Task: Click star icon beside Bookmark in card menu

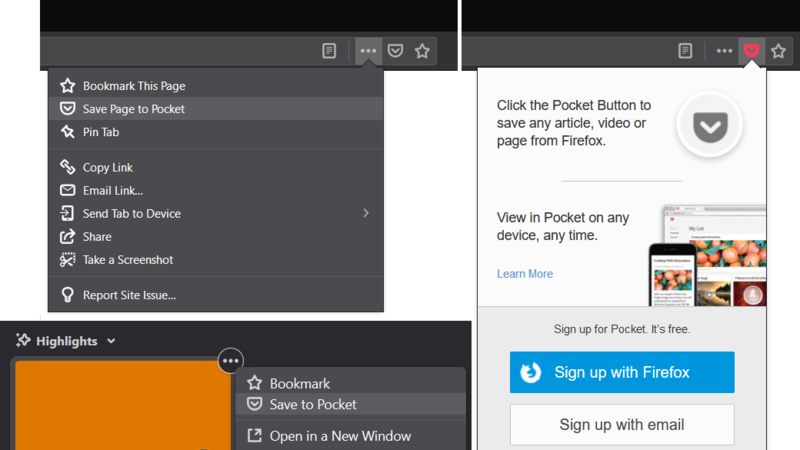Action: 255,383
